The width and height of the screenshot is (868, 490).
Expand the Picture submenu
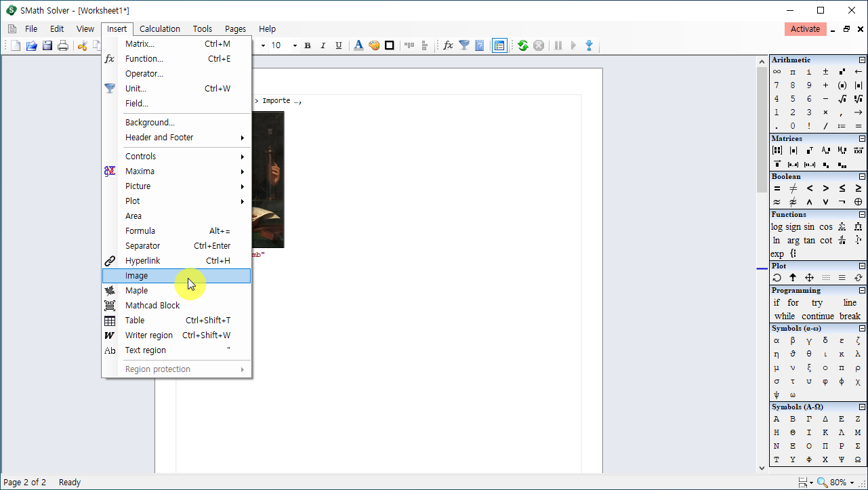[x=176, y=186]
